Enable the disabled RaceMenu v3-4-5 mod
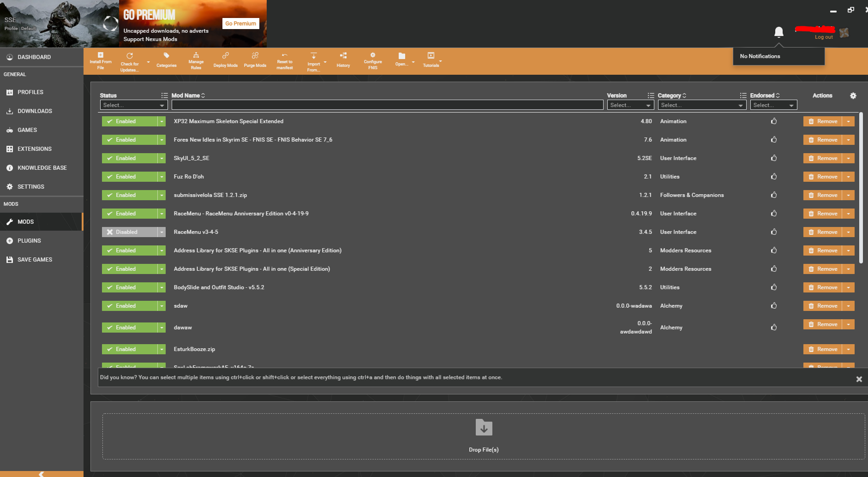The height and width of the screenshot is (477, 868). [130, 232]
